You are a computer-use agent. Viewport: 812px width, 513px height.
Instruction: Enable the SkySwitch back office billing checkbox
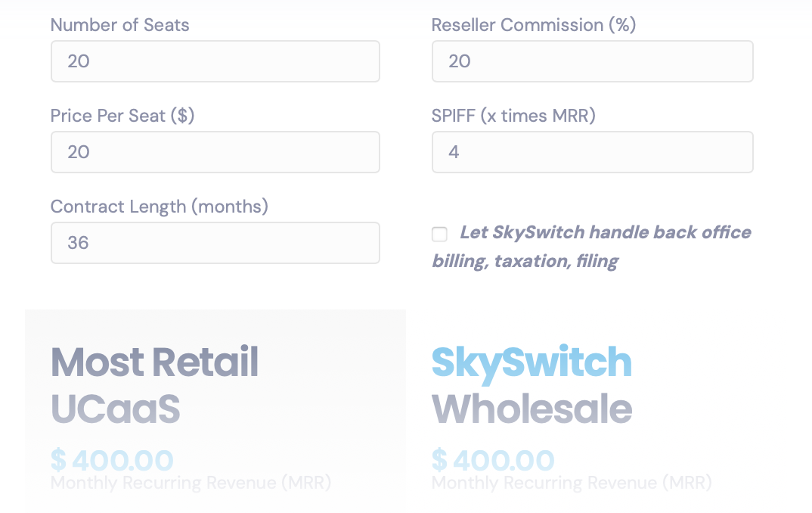pyautogui.click(x=439, y=234)
